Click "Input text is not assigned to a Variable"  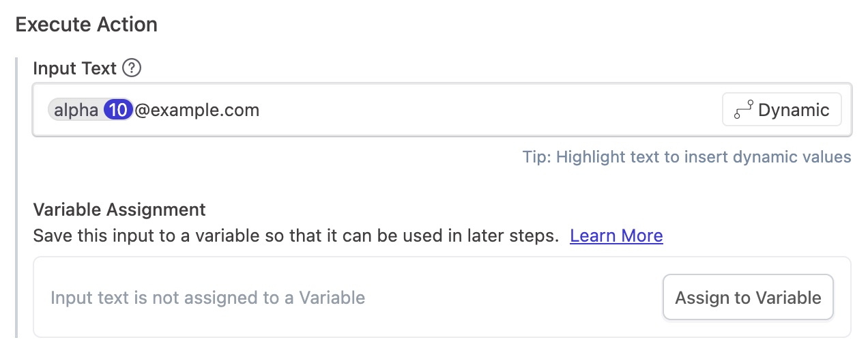click(x=208, y=298)
